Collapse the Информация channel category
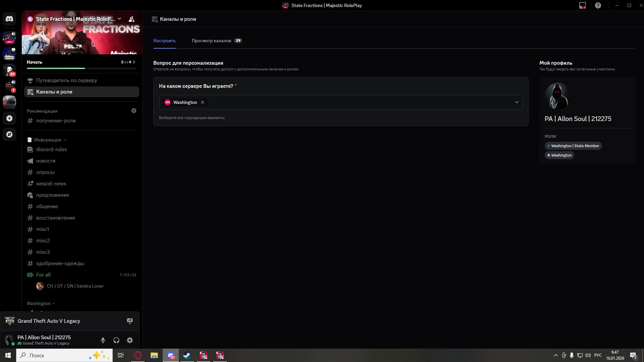 (x=48, y=140)
